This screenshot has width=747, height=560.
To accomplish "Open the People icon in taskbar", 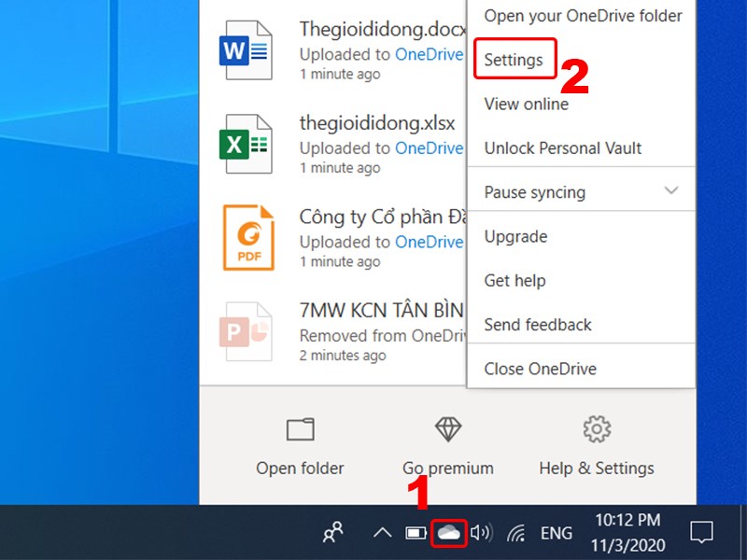I will point(333,532).
